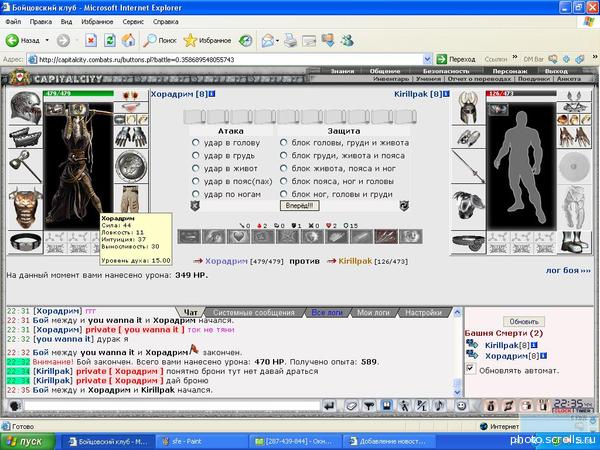Image resolution: width=600 pixels, height=450 pixels.
Task: Switch to 'Системные сообщения' tab
Action: [x=254, y=313]
